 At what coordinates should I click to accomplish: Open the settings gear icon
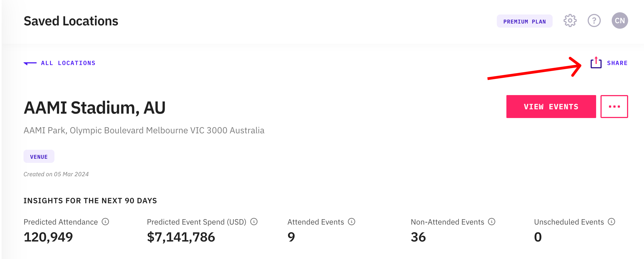click(570, 21)
